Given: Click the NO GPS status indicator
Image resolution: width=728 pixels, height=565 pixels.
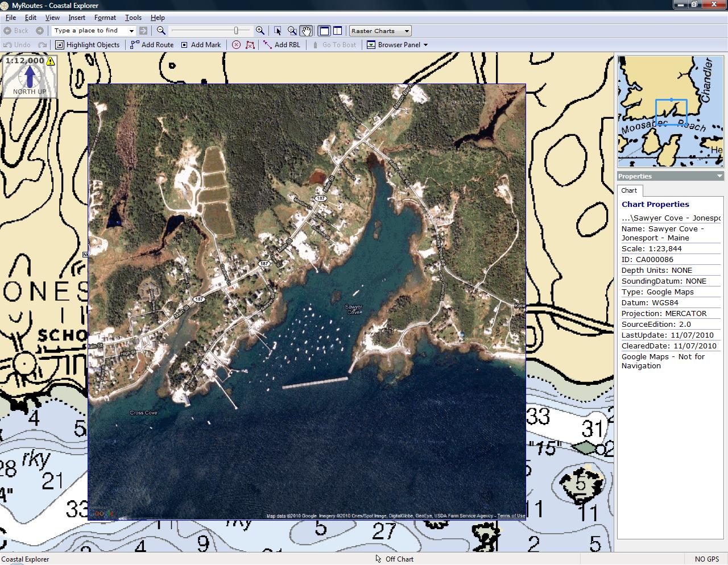Looking at the screenshot, I should click(707, 559).
